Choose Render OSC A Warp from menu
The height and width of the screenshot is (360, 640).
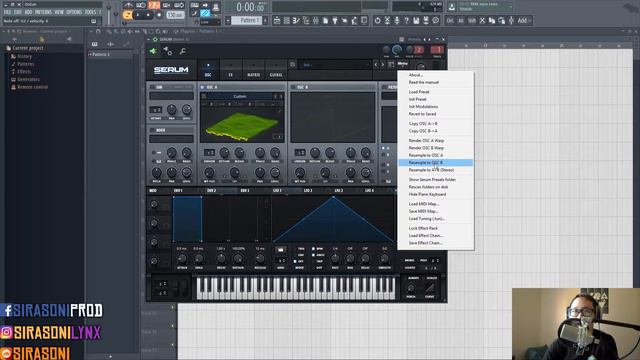tap(436, 140)
